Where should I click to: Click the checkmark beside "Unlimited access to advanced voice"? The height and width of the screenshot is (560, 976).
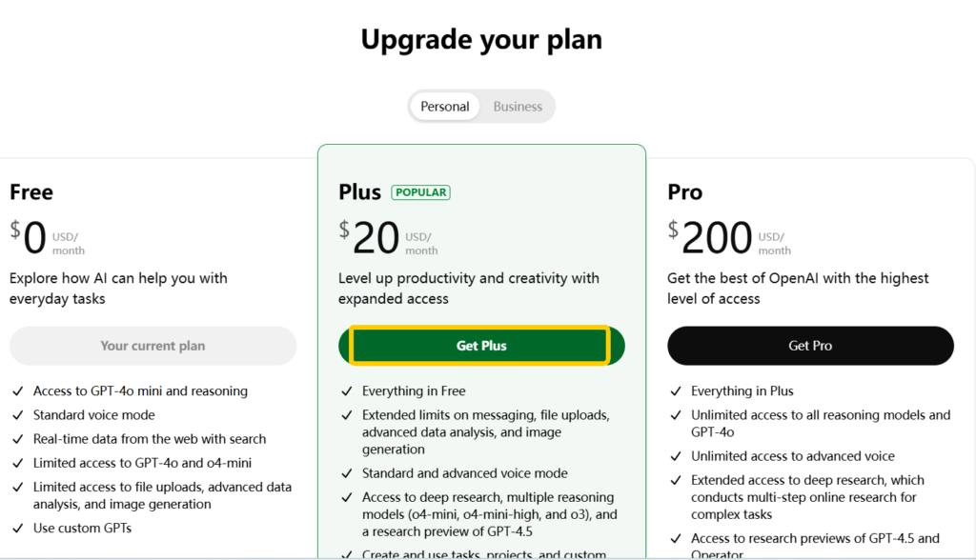[x=676, y=455]
